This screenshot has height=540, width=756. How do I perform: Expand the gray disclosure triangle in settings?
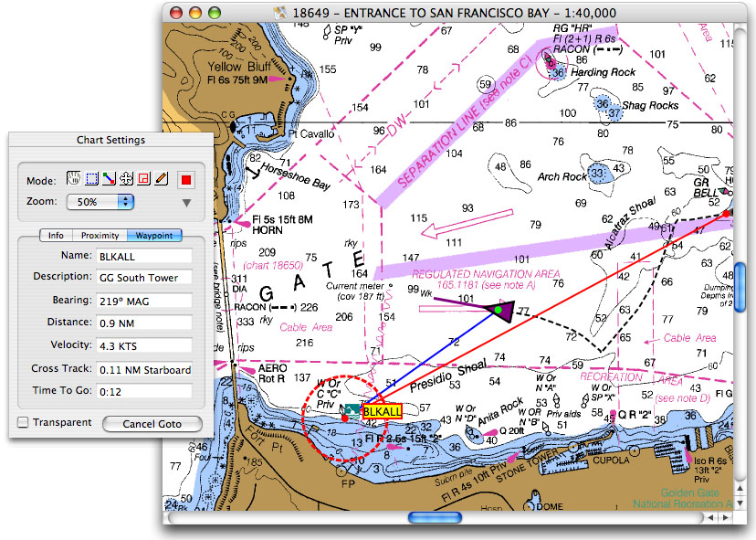[x=186, y=202]
